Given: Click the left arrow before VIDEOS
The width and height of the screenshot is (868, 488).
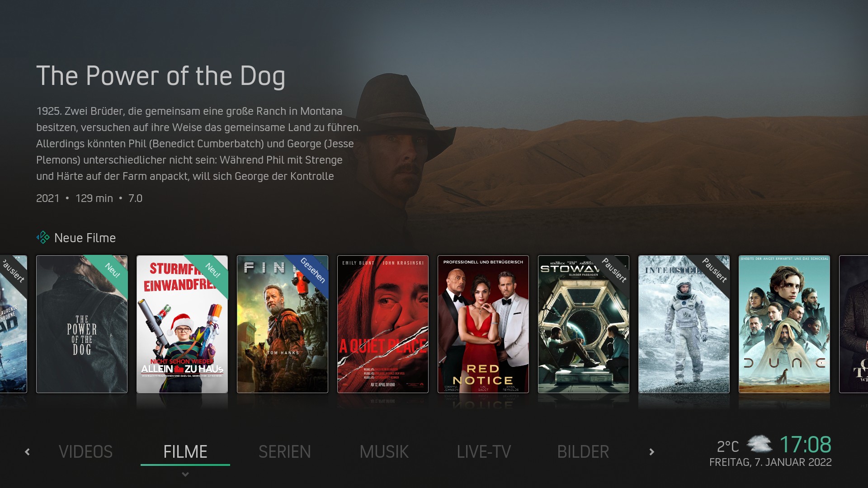Looking at the screenshot, I should coord(27,452).
